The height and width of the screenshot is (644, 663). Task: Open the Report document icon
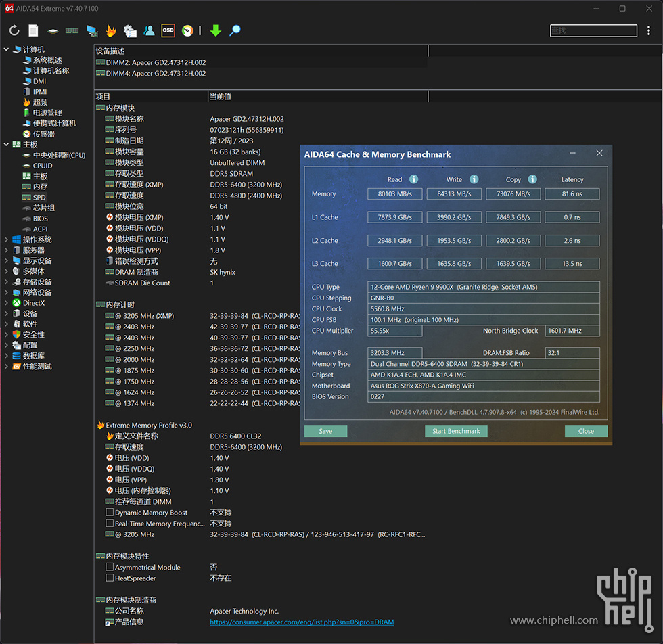[x=33, y=30]
